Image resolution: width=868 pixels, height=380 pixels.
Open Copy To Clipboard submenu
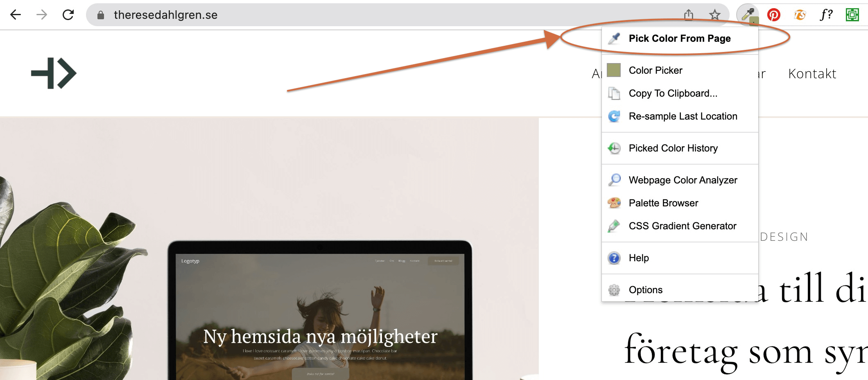(673, 93)
